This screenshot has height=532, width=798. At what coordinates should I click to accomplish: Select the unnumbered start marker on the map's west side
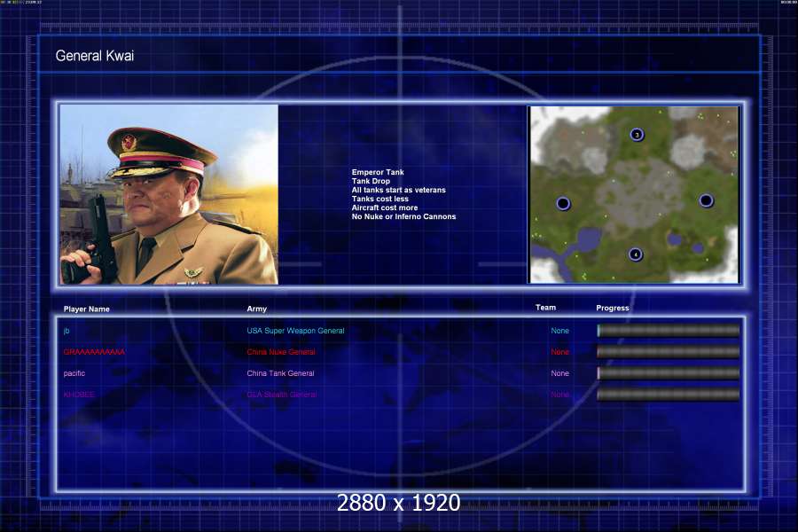pyautogui.click(x=563, y=204)
